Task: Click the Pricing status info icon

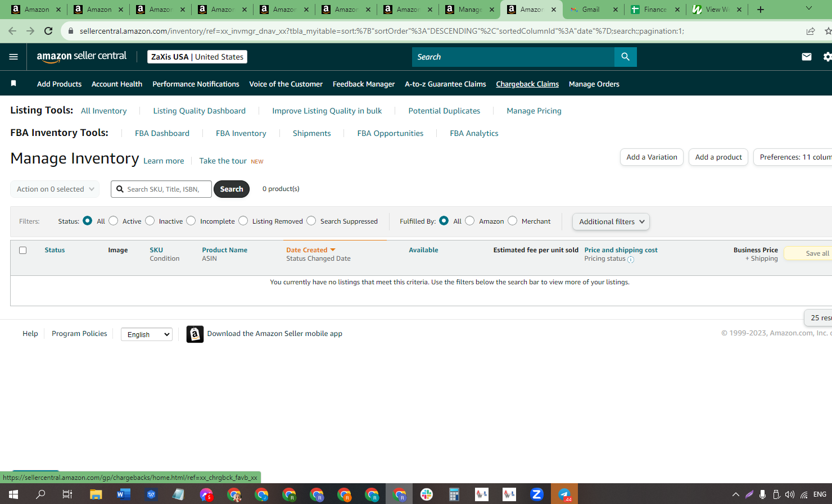Action: (631, 260)
